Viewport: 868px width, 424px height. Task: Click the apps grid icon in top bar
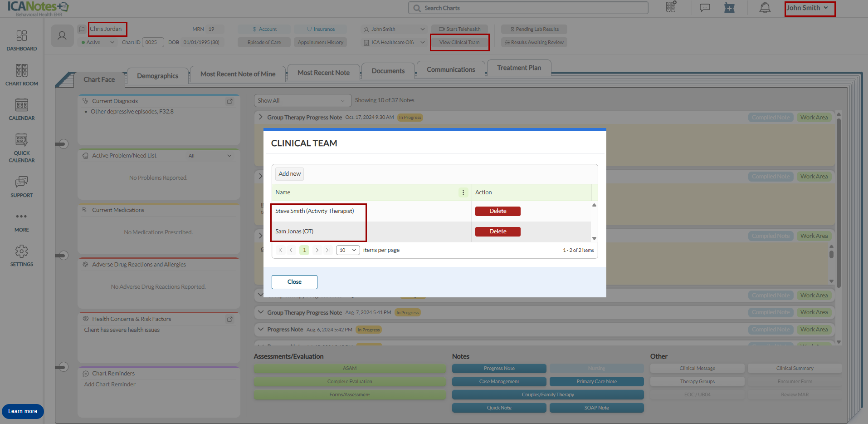click(x=671, y=7)
